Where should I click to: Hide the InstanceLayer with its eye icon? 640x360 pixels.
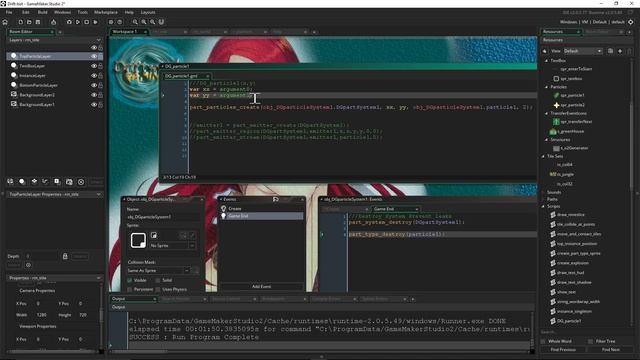point(94,76)
